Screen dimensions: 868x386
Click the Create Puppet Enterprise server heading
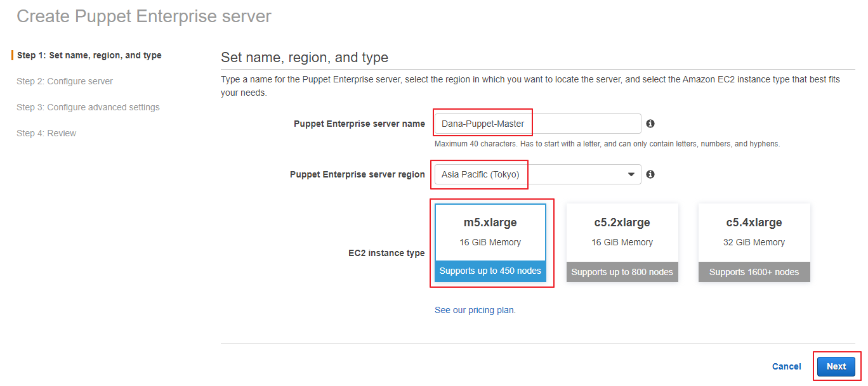(x=144, y=16)
